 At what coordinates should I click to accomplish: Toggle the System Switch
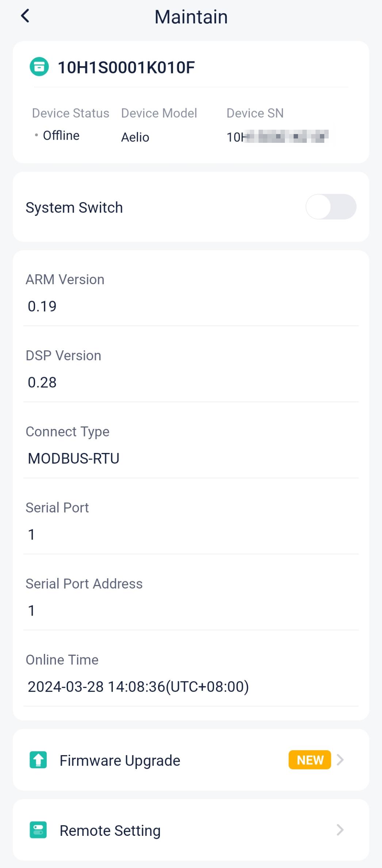pos(331,207)
